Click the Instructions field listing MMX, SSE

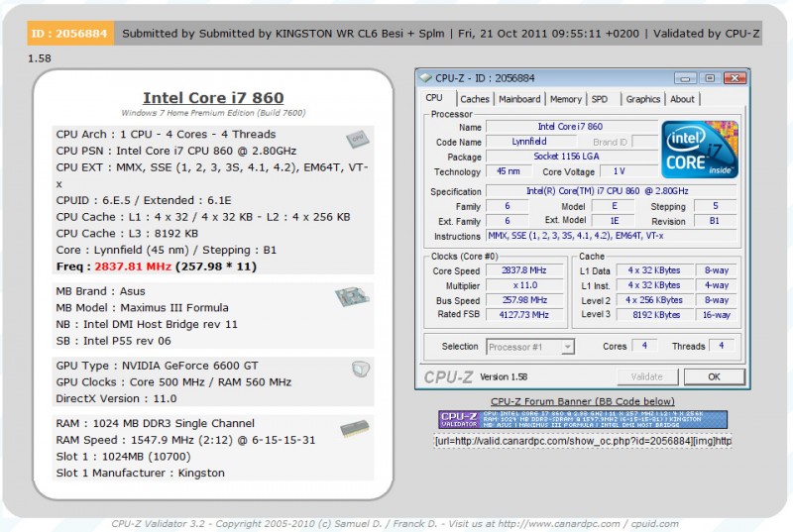(611, 236)
